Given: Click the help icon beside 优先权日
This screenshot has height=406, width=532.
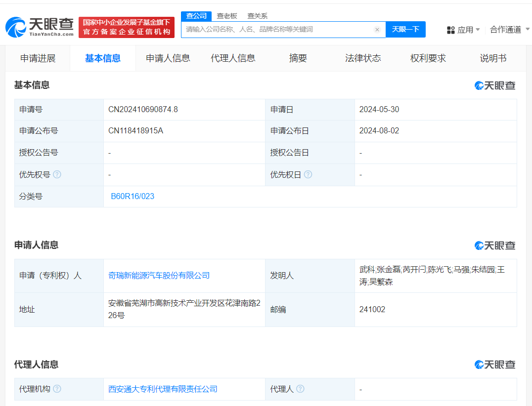Looking at the screenshot, I should pyautogui.click(x=309, y=174).
